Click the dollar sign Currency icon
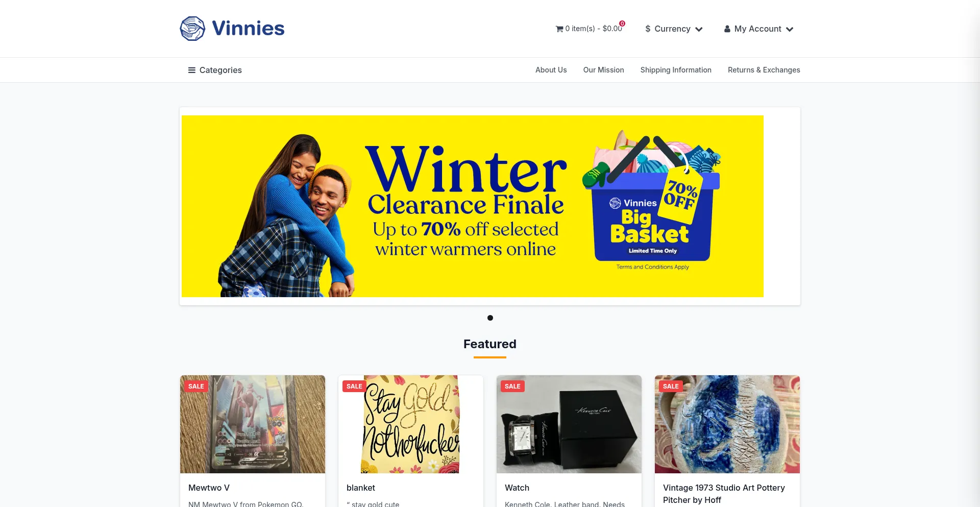The image size is (980, 507). (x=648, y=29)
